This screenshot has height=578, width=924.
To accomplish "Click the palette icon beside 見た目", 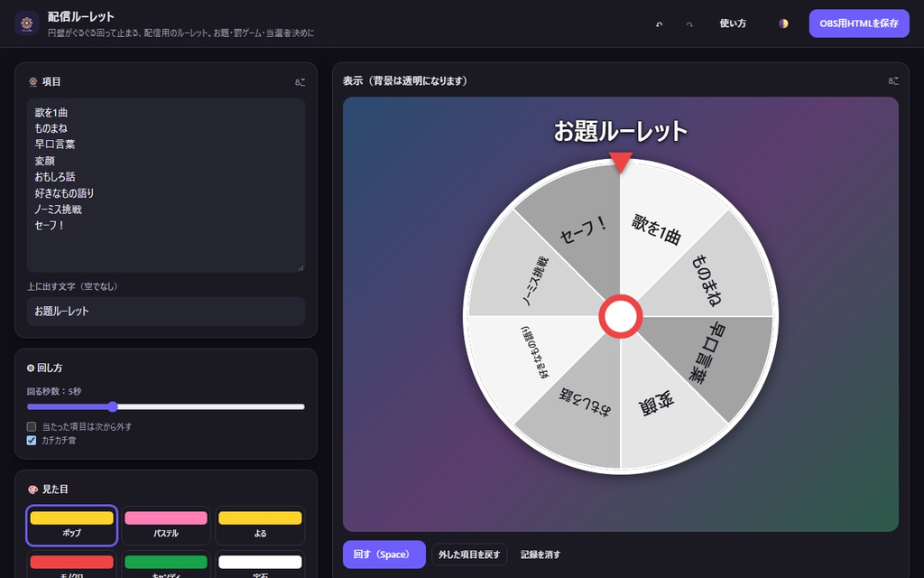I will point(33,489).
